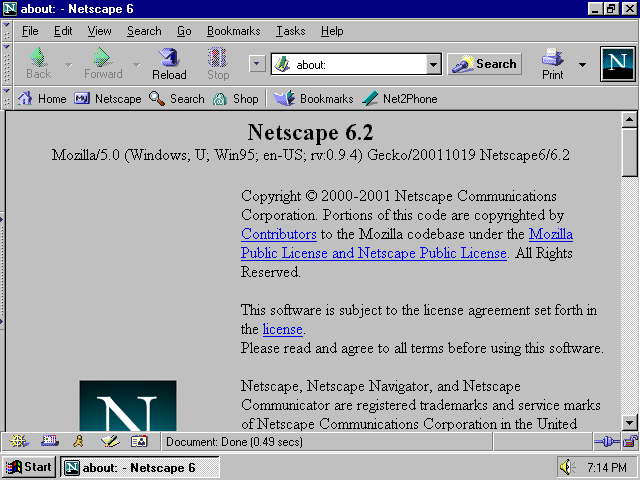
Task: Open Composer from the status bar icon
Action: 110,441
